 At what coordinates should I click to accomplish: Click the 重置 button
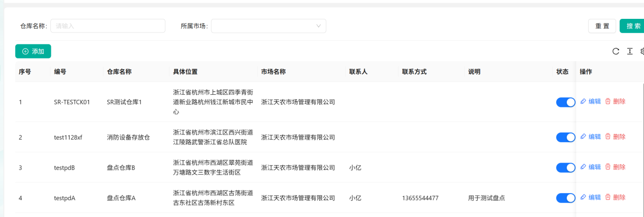click(x=602, y=26)
